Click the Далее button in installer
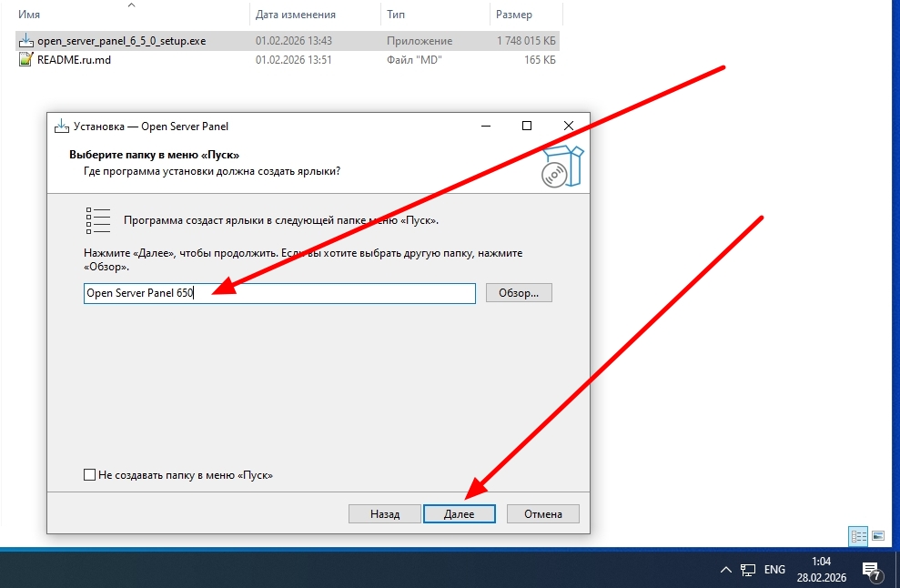Image resolution: width=900 pixels, height=588 pixels. pos(460,514)
